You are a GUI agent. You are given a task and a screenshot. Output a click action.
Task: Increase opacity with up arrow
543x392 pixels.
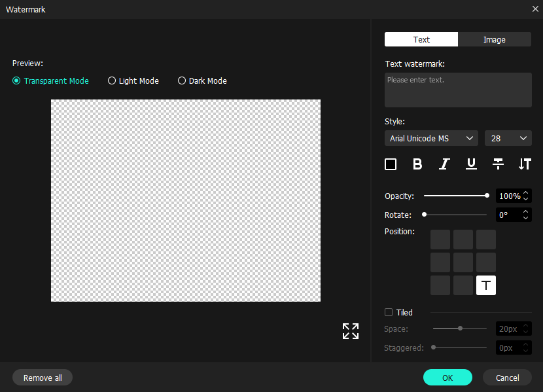[x=526, y=192]
